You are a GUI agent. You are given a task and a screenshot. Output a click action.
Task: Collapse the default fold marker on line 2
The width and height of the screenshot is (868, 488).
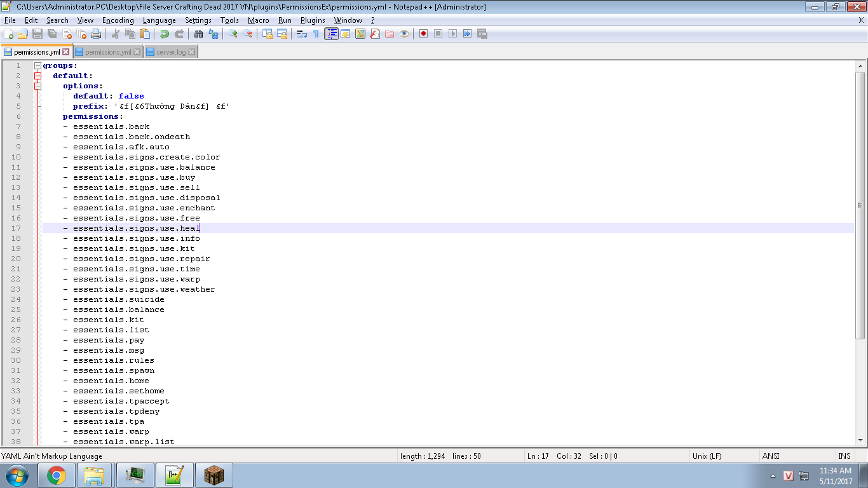point(37,76)
